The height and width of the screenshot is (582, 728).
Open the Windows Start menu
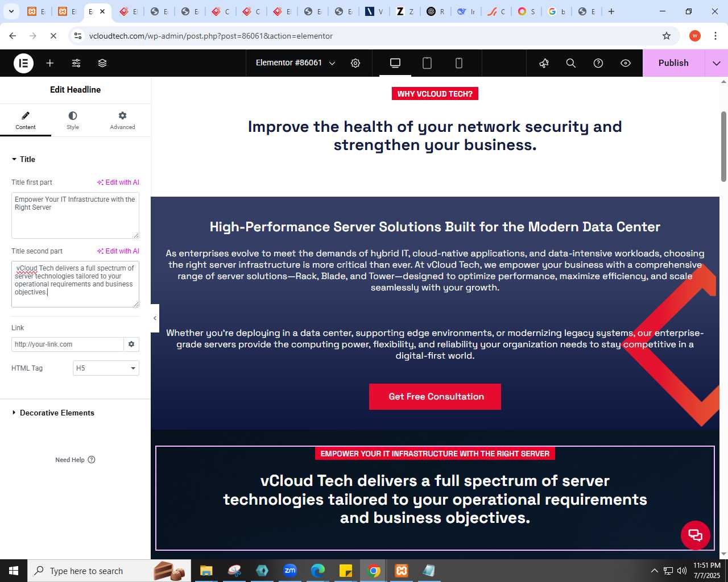[14, 571]
